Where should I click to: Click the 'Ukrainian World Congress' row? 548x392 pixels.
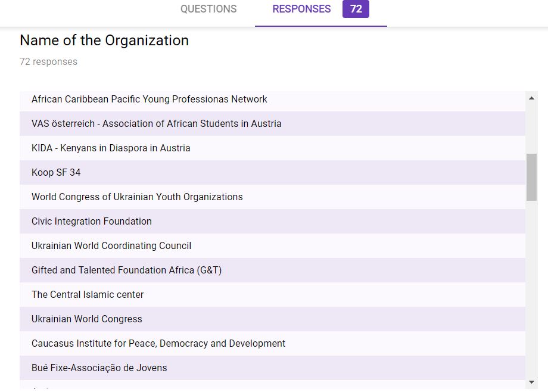pos(272,319)
